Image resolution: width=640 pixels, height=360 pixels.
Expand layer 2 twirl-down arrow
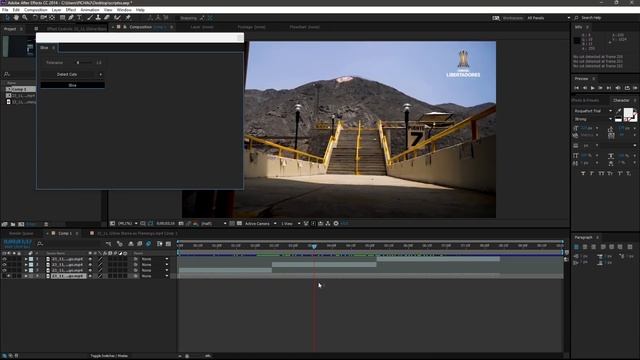26,264
